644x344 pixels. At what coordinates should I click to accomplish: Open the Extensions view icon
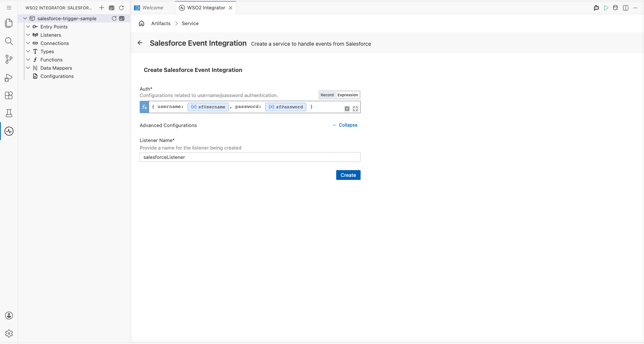coord(9,95)
